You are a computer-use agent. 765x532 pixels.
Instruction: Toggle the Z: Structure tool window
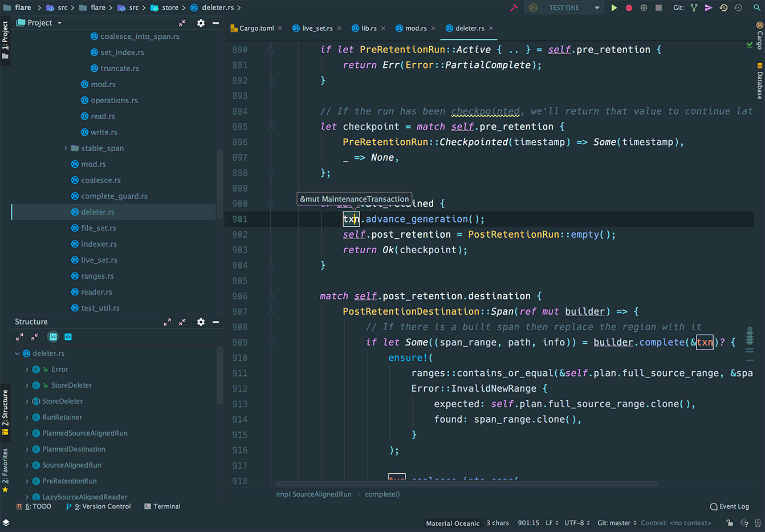pos(5,412)
